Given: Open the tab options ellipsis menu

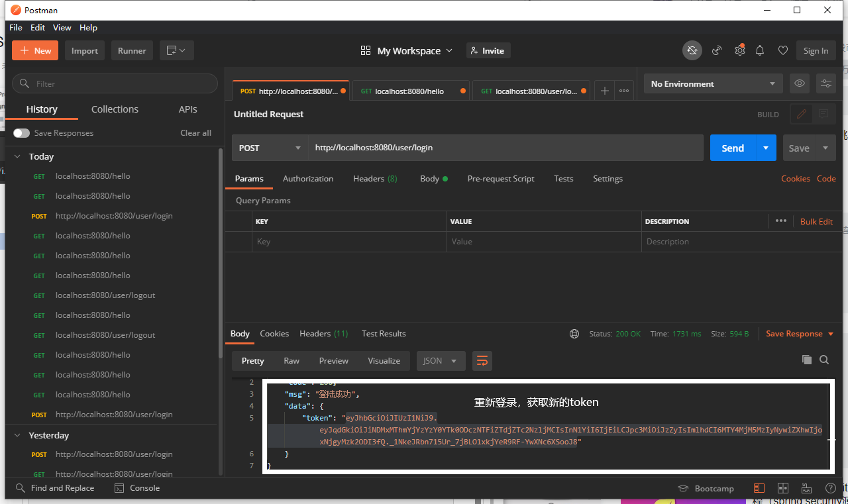Looking at the screenshot, I should (x=624, y=91).
